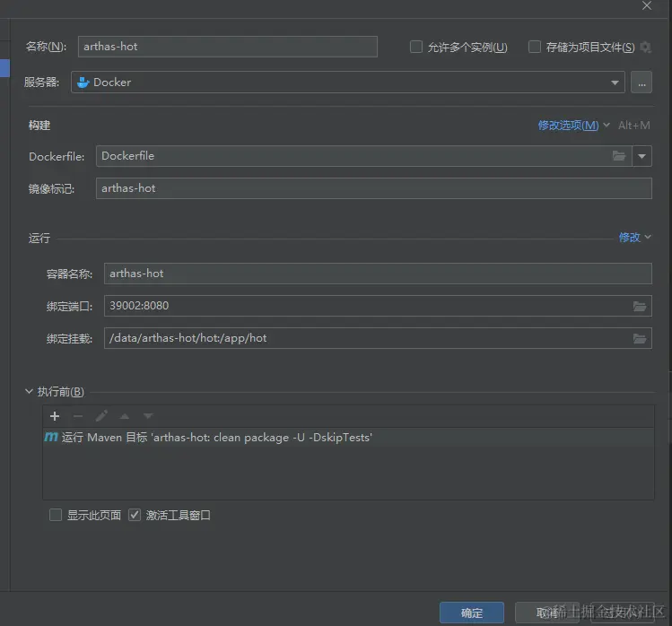Click the Maven 'm' icon in task list
The height and width of the screenshot is (626, 672).
coord(51,437)
